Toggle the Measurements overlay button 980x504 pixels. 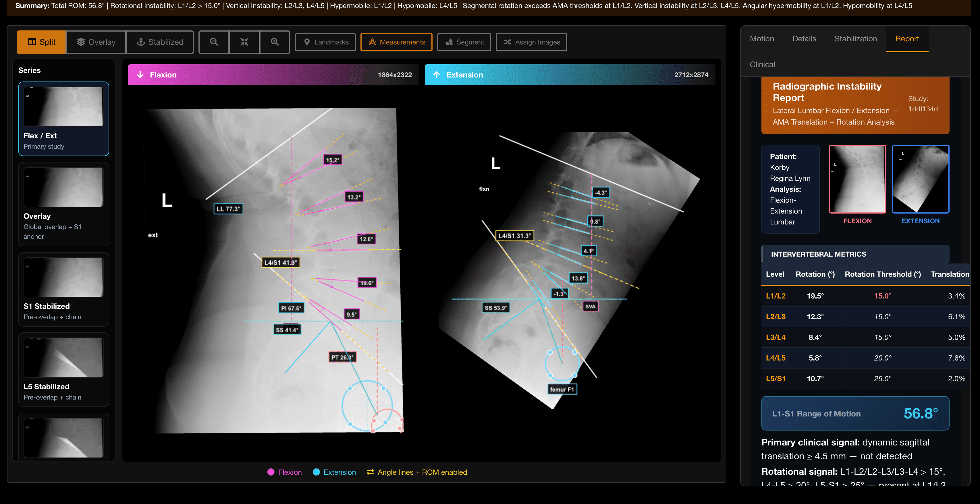point(396,42)
